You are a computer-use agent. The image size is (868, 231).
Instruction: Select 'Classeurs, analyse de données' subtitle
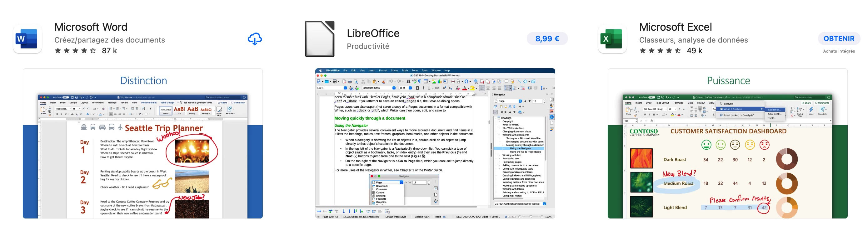693,40
